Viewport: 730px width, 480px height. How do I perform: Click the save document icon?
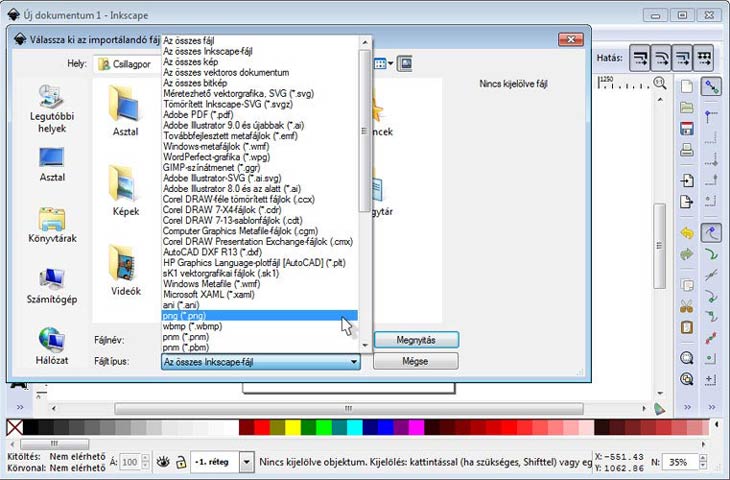tap(687, 129)
